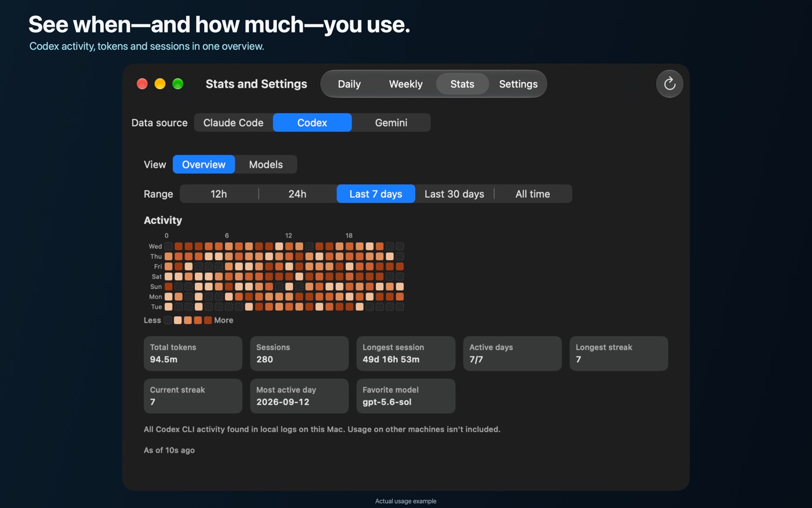Screen dimensions: 812x508
Task: Click the Current streak card
Action: pyautogui.click(x=193, y=396)
